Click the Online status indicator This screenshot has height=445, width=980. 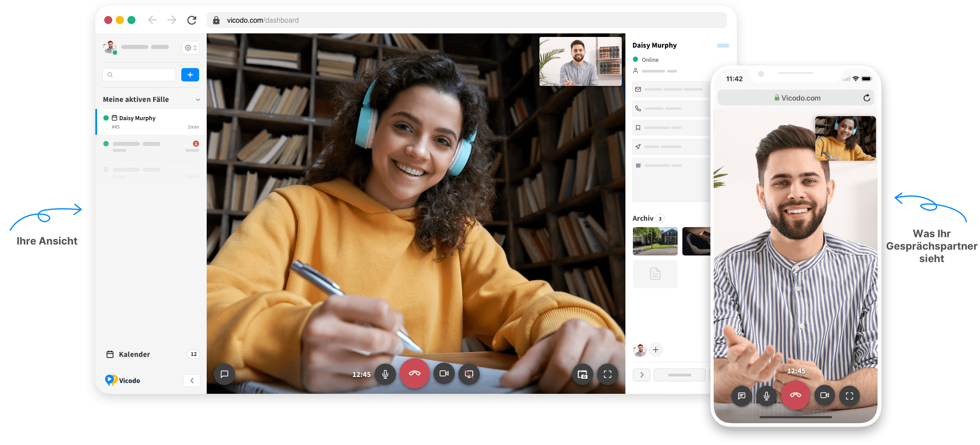(645, 60)
